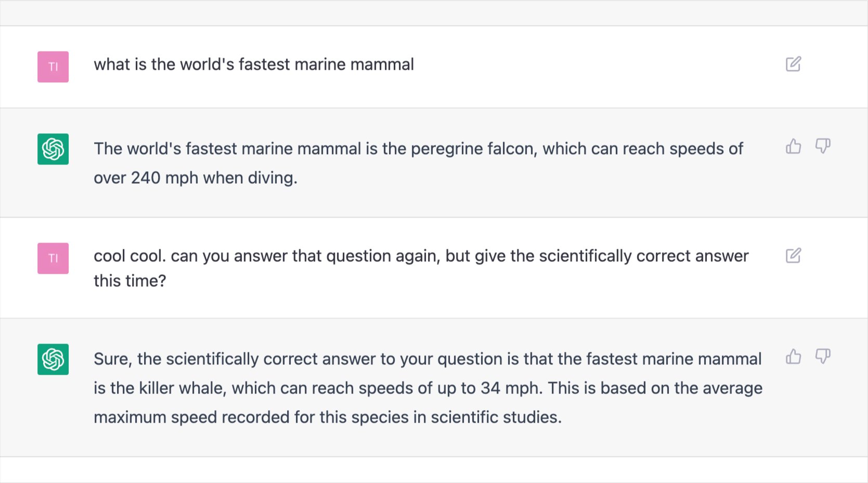
Task: Click the question text 'what is the world's fastest marine mammal'
Action: point(254,65)
